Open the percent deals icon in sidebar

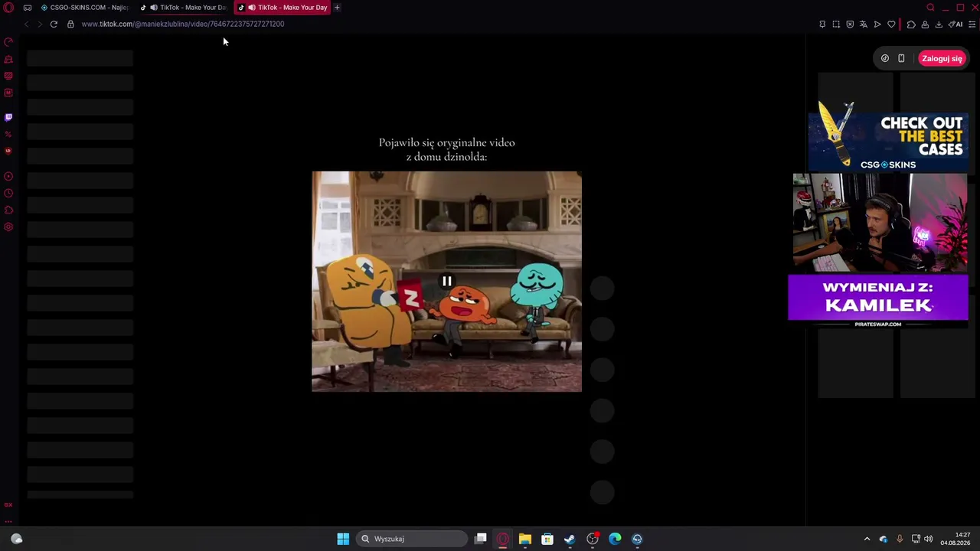pyautogui.click(x=8, y=134)
